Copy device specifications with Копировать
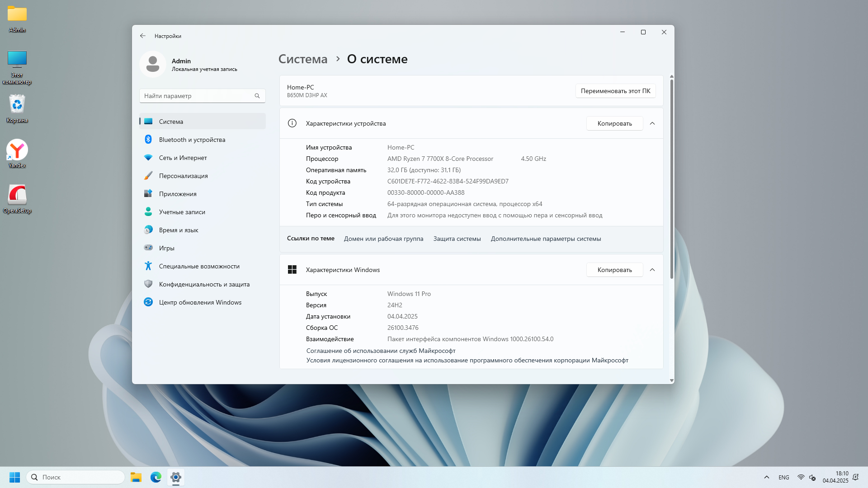This screenshot has width=868, height=488. [614, 123]
